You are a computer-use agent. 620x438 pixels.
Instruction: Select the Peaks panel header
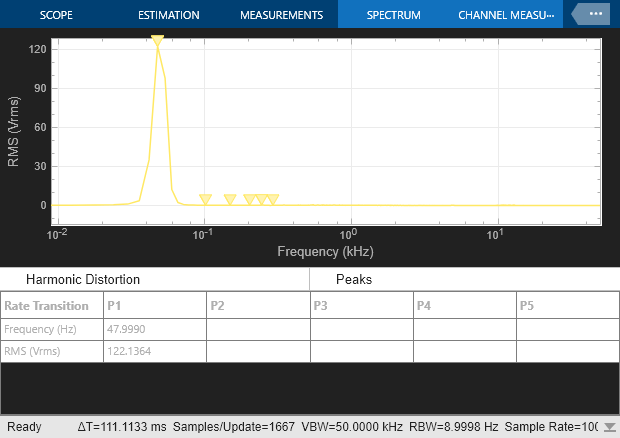pyautogui.click(x=354, y=280)
